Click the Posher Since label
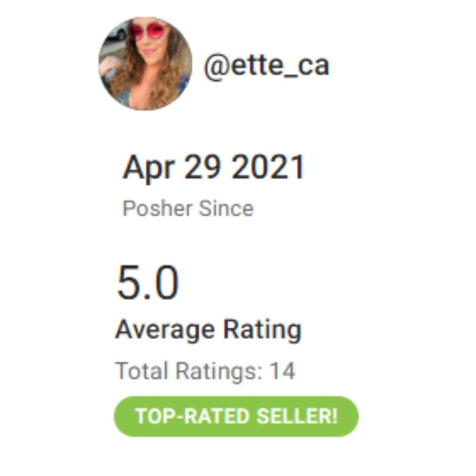The height and width of the screenshot is (476, 476). click(188, 208)
